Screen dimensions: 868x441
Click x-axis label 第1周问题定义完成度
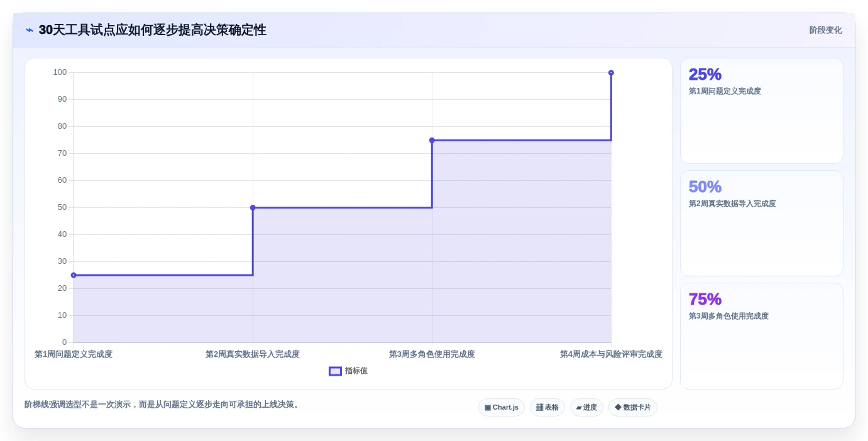[x=74, y=354]
